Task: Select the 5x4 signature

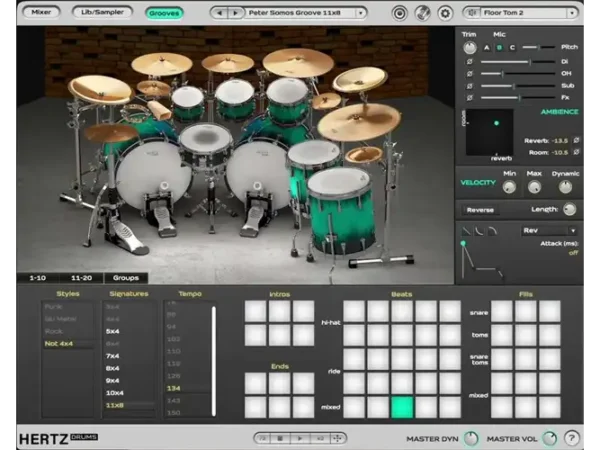Action: pos(112,331)
